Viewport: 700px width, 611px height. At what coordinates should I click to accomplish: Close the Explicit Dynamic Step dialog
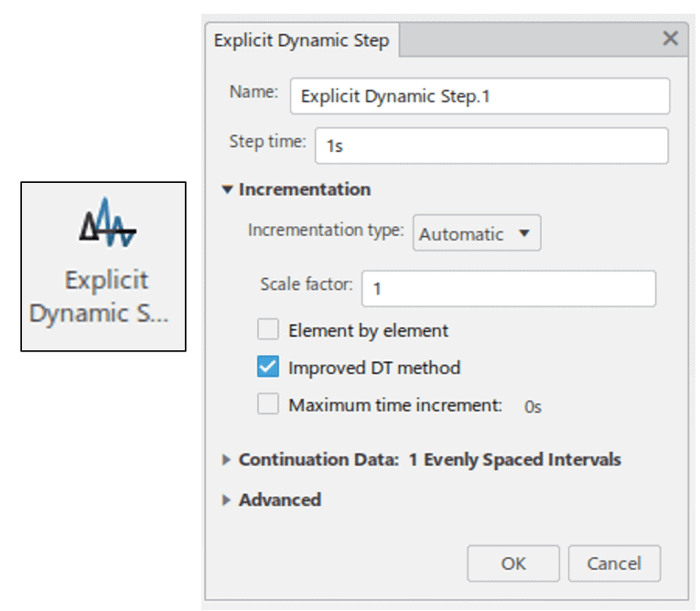671,38
